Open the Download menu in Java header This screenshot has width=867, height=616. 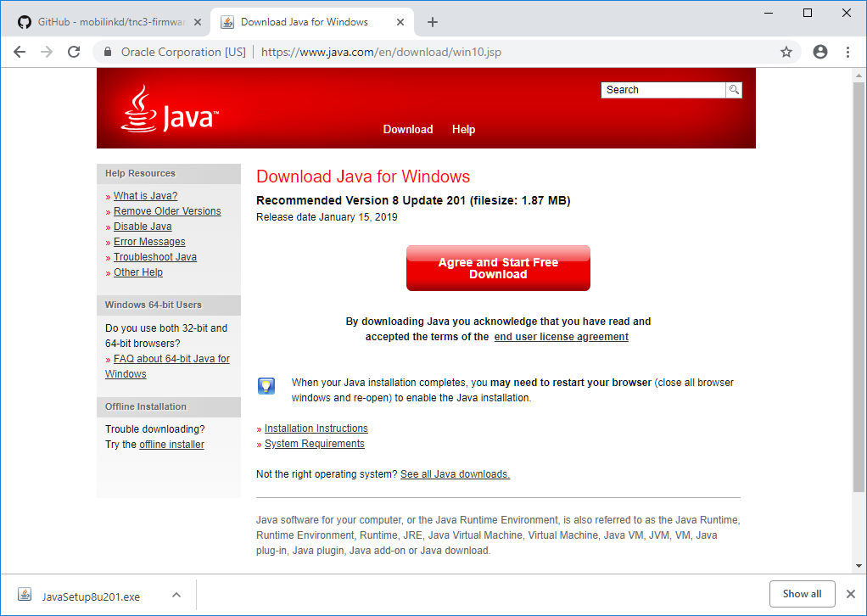tap(408, 129)
